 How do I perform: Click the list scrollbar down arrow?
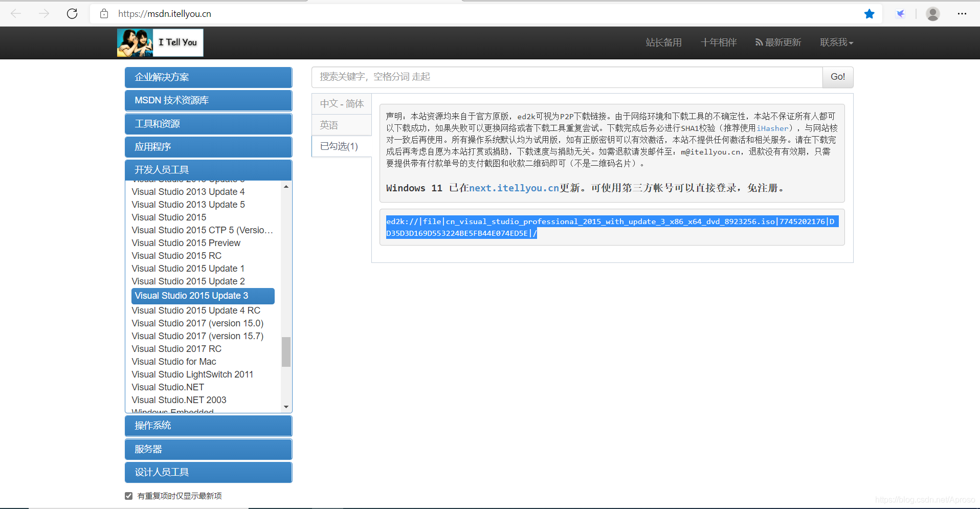[286, 407]
